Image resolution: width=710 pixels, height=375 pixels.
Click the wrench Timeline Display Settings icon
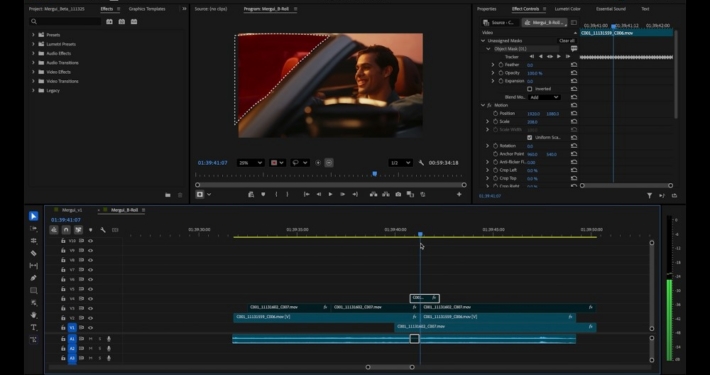pyautogui.click(x=103, y=230)
